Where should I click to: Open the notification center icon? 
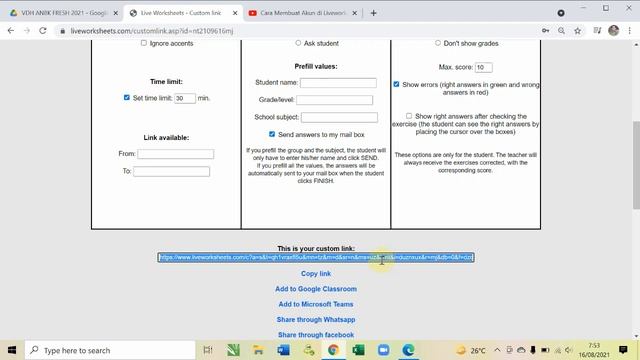tap(623, 350)
